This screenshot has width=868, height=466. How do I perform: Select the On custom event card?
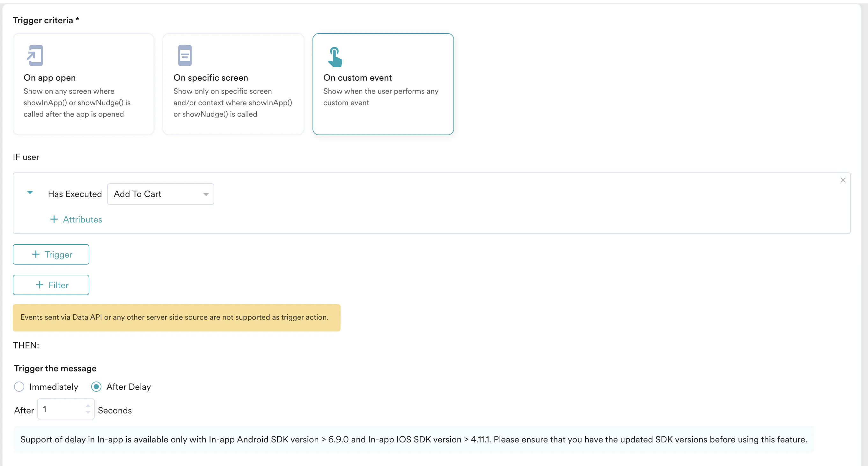point(383,84)
